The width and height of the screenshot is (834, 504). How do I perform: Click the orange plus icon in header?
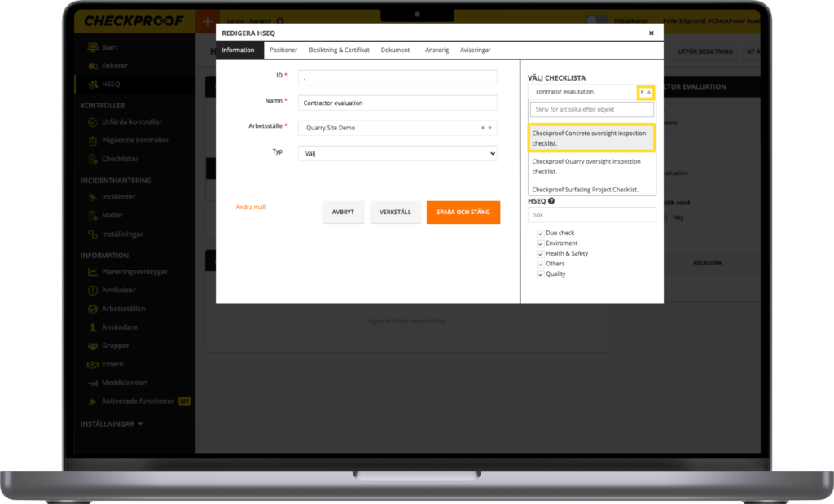pyautogui.click(x=208, y=21)
